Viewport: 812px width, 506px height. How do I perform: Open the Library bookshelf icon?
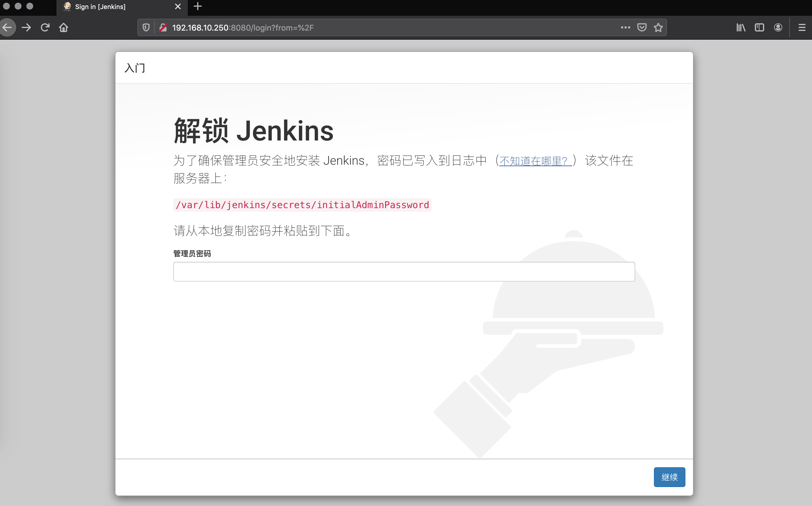[741, 27]
